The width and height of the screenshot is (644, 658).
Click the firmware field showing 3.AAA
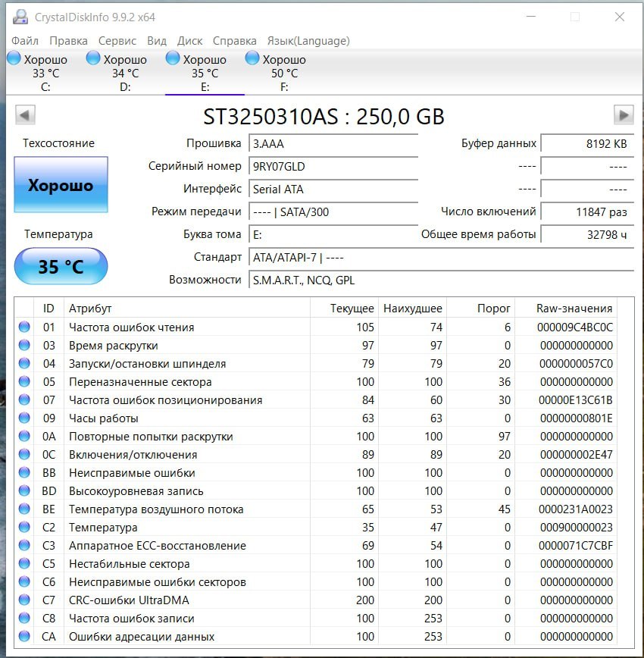333,143
